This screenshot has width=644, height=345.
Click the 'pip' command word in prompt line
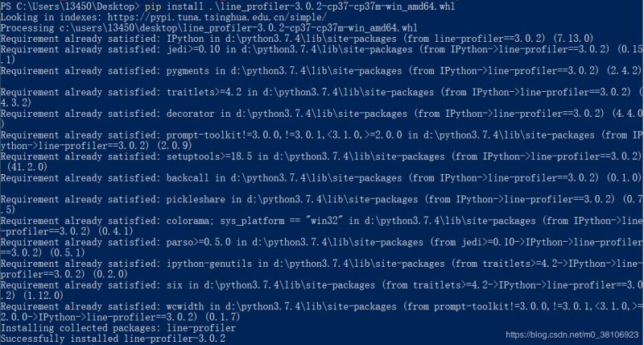153,6
